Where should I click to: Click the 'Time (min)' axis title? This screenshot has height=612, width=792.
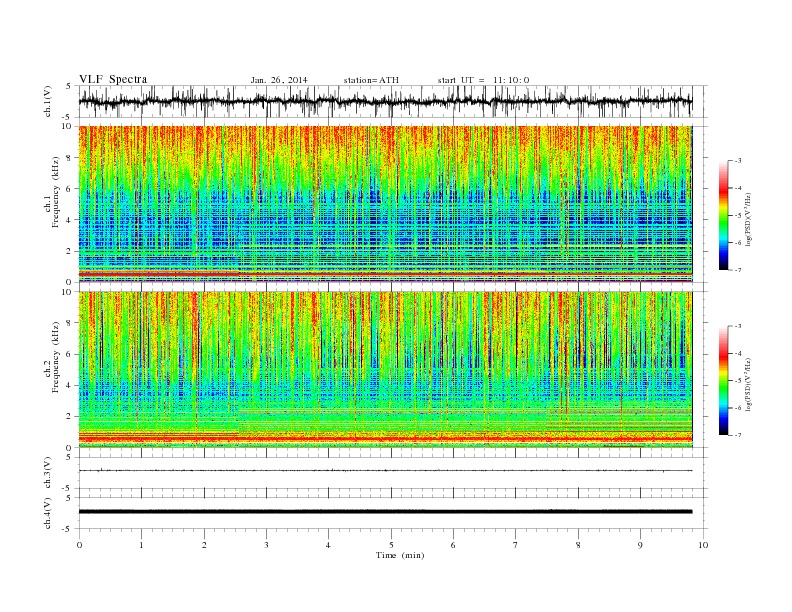coord(400,555)
